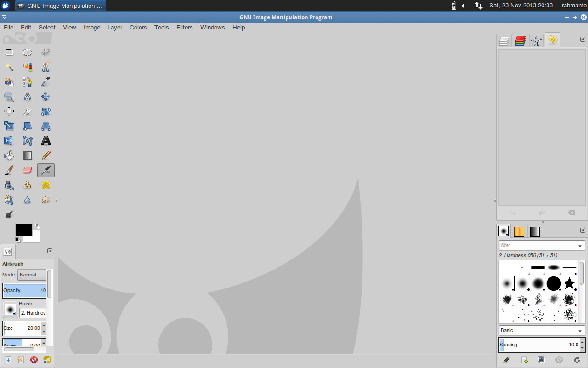
Task: Select the Free Select lasso tool
Action: [46, 52]
